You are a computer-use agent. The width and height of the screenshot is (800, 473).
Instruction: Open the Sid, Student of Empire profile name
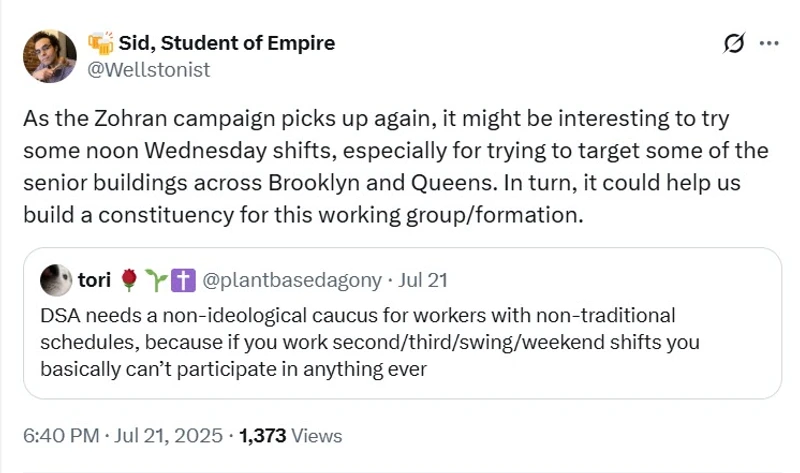(226, 43)
